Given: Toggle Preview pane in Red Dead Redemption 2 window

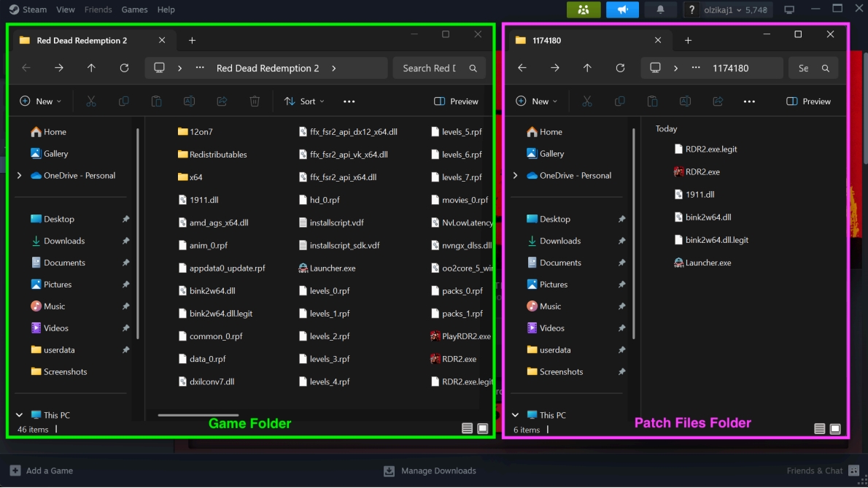Looking at the screenshot, I should pos(456,101).
